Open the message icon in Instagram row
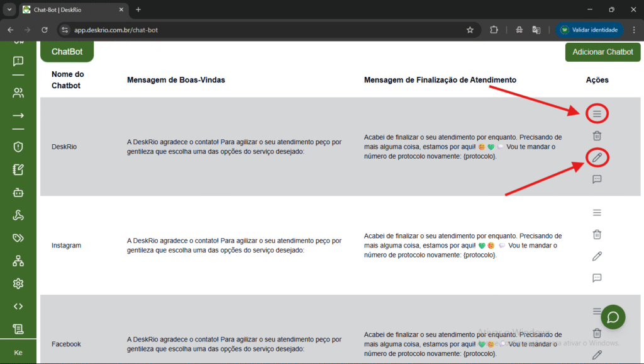The width and height of the screenshot is (644, 364). [x=597, y=278]
